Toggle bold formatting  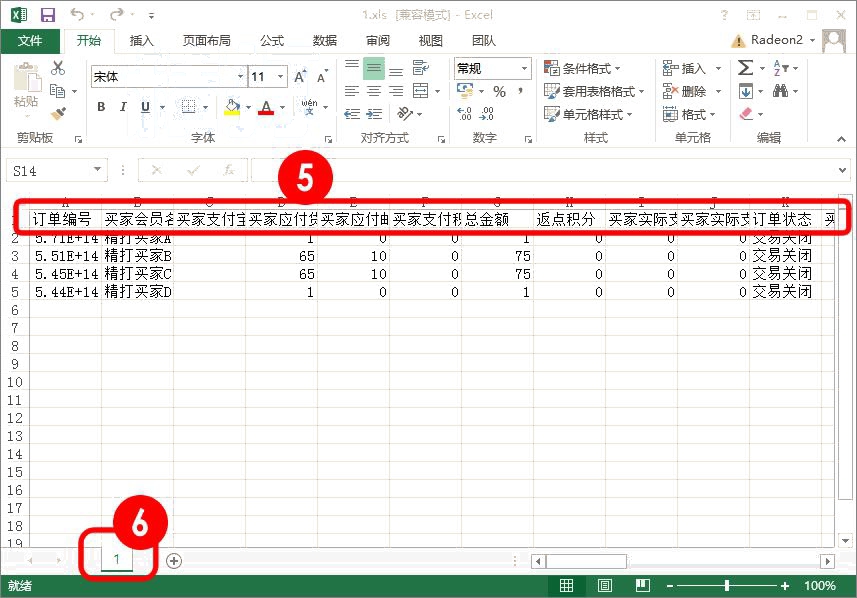coord(101,107)
